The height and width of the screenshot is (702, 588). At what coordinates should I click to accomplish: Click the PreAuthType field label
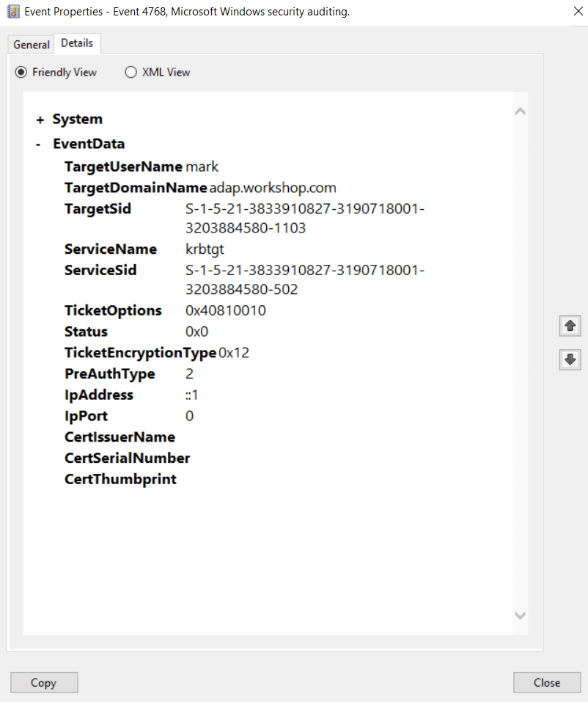[x=110, y=374]
